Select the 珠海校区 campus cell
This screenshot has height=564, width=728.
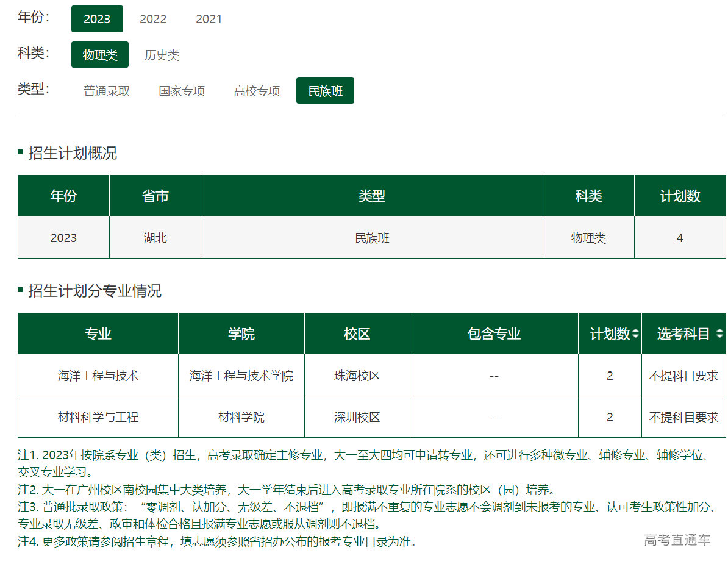pyautogui.click(x=357, y=376)
